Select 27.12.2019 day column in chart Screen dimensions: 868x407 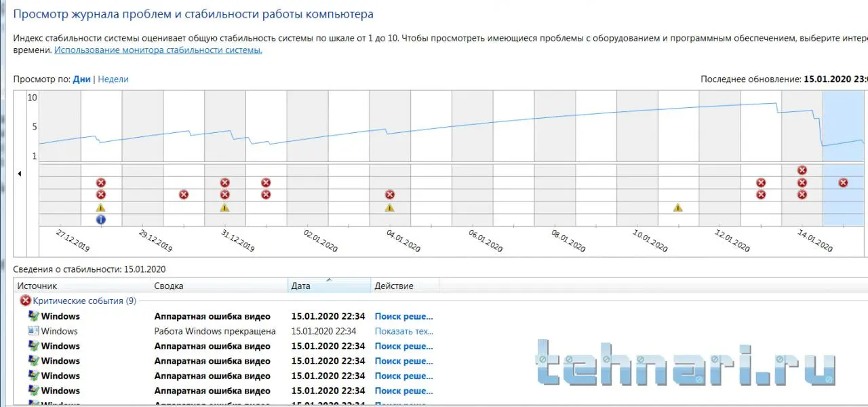click(x=60, y=158)
